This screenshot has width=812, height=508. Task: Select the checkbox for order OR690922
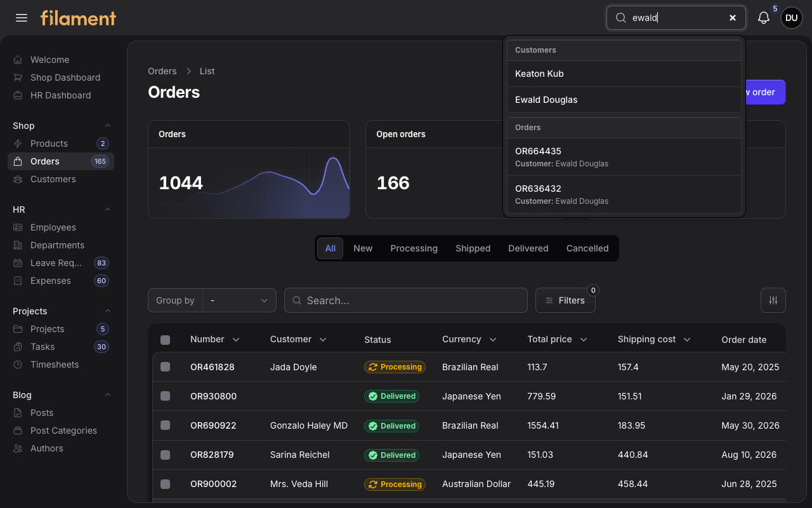tap(166, 425)
